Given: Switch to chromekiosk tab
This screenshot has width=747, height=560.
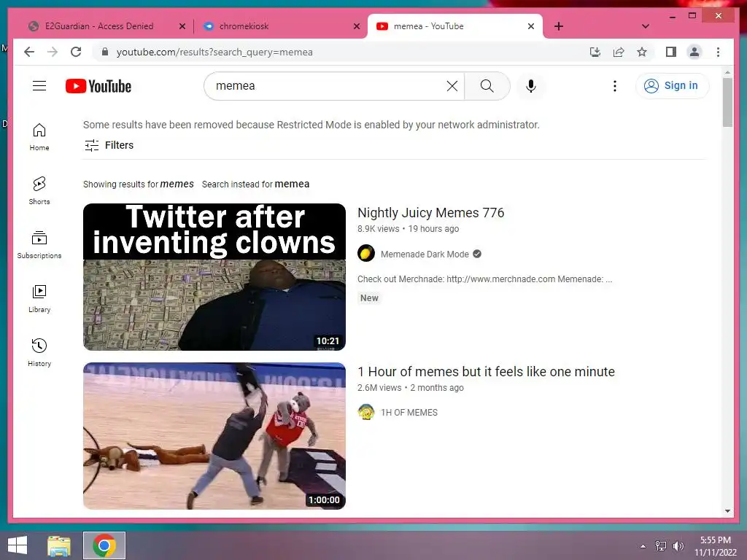Looking at the screenshot, I should coord(244,26).
